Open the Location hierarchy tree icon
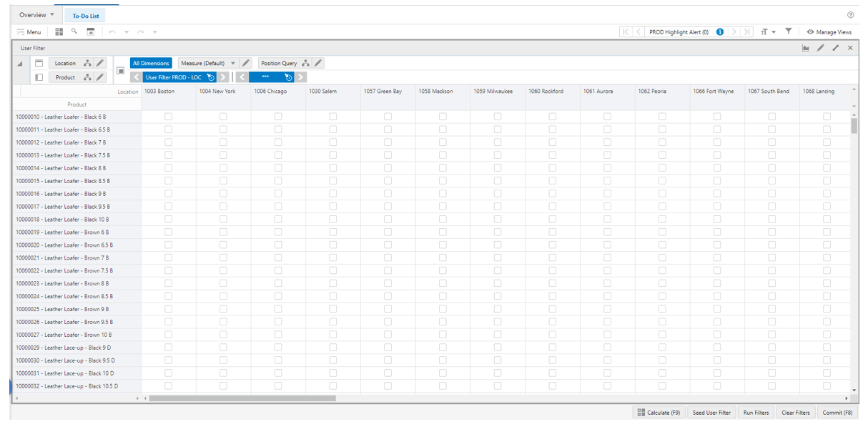Viewport: 868px width, 427px height. coord(87,63)
